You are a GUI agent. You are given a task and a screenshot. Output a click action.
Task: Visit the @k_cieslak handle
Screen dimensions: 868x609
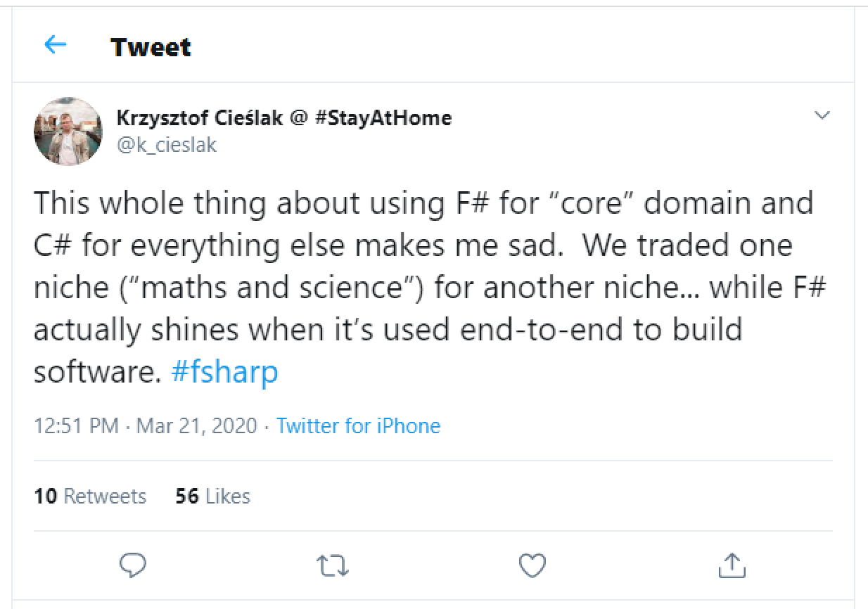[x=167, y=145]
